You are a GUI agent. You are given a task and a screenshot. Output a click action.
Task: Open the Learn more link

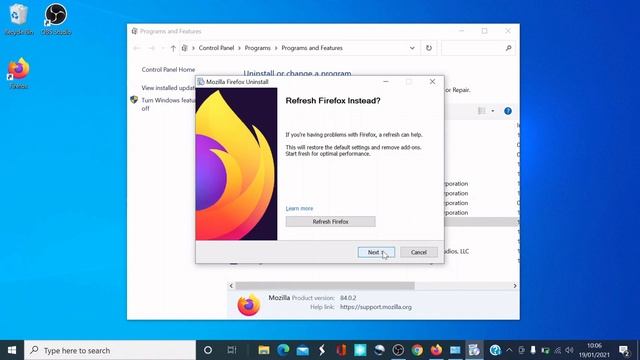pyautogui.click(x=299, y=209)
